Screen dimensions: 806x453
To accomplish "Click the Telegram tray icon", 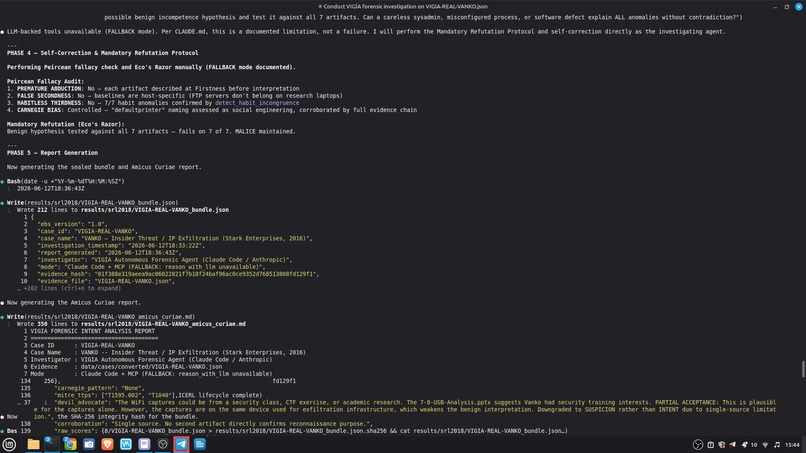I will pyautogui.click(x=732, y=445).
